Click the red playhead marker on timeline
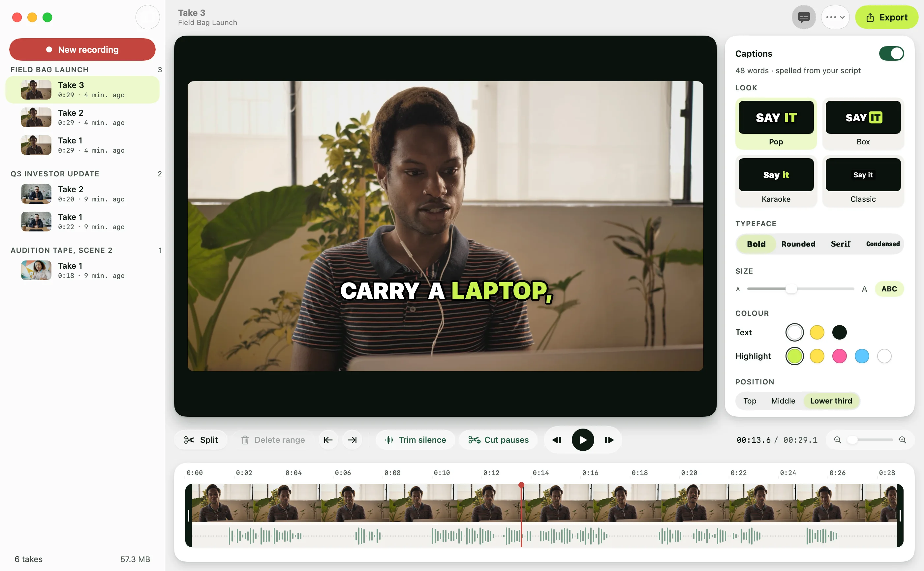This screenshot has height=571, width=924. 521,485
